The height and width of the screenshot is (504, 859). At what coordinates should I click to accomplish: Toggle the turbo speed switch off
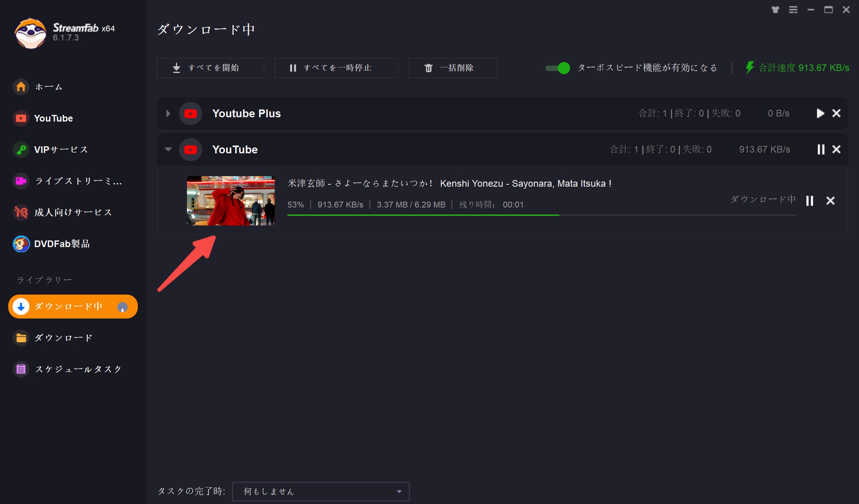(557, 68)
